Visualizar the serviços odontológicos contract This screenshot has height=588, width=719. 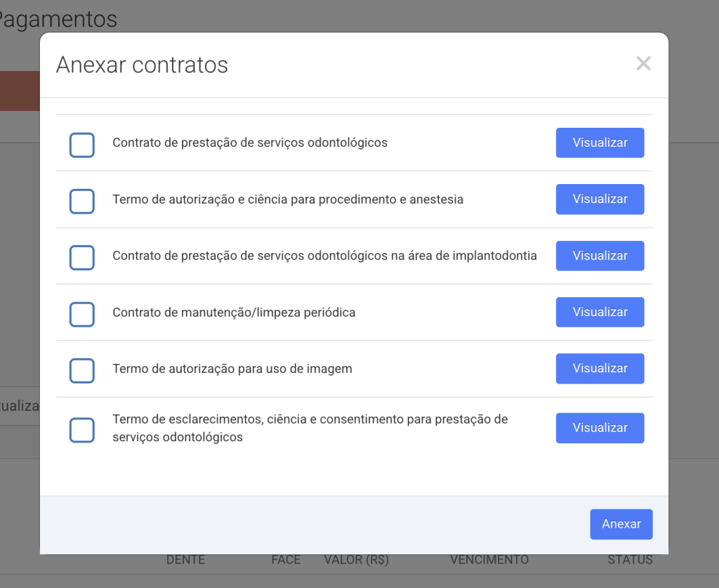click(x=600, y=143)
